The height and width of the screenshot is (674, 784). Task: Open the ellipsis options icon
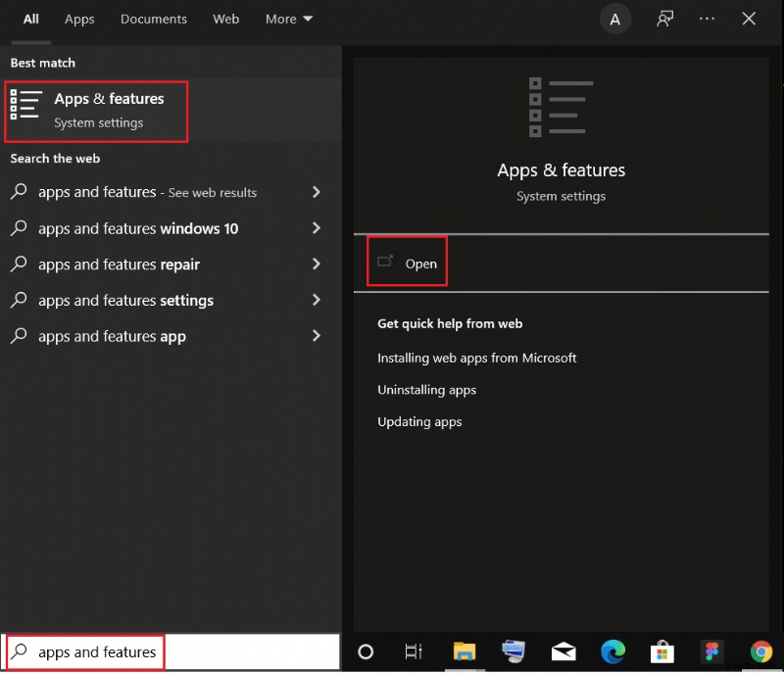(708, 19)
